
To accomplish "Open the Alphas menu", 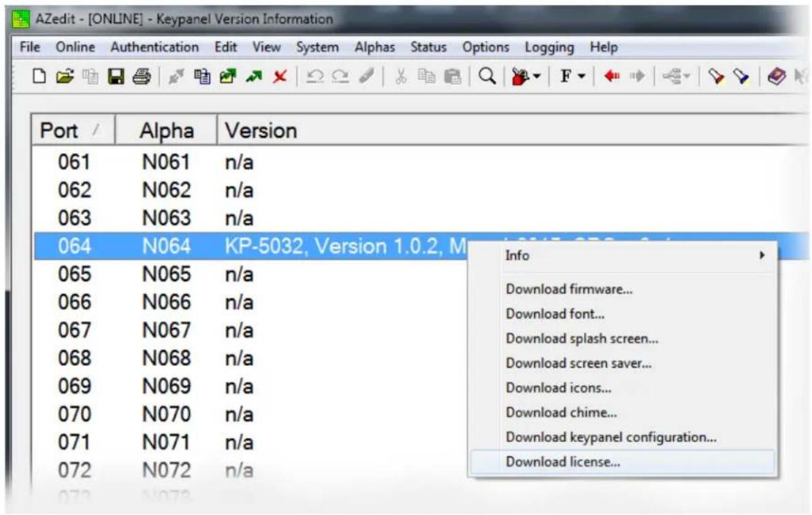I will click(374, 47).
